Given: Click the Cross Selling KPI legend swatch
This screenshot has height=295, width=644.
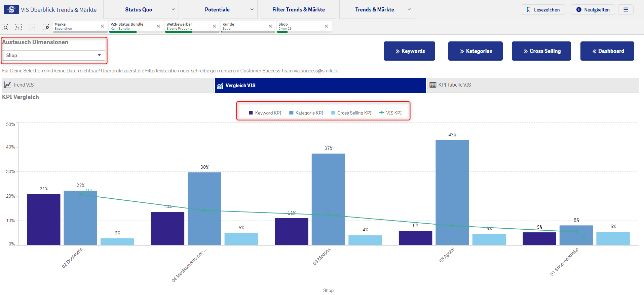Looking at the screenshot, I should point(333,113).
